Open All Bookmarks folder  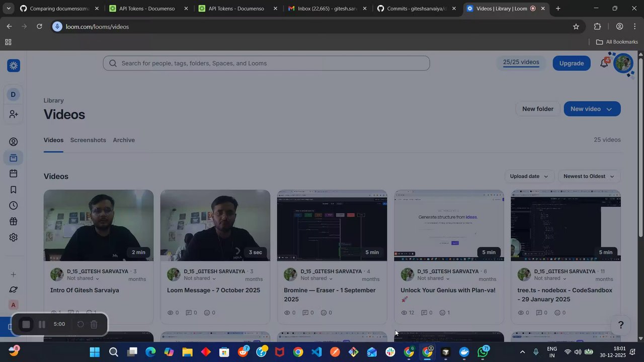617,42
